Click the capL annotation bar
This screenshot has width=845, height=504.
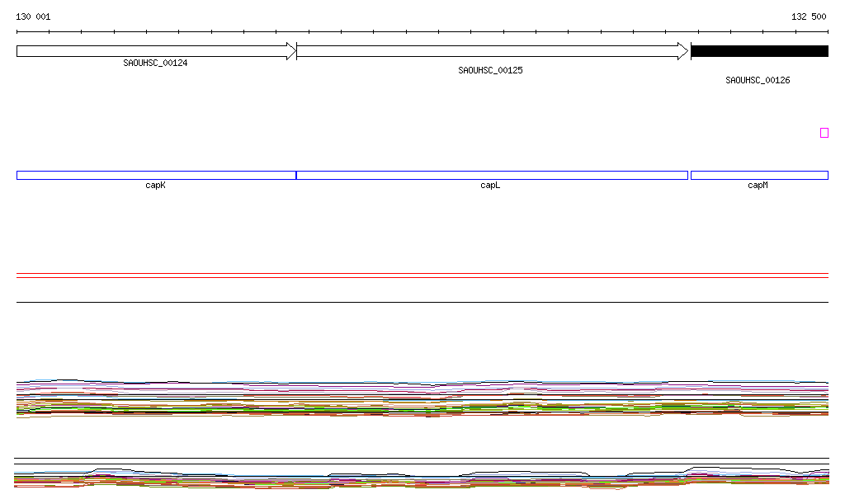click(x=492, y=175)
